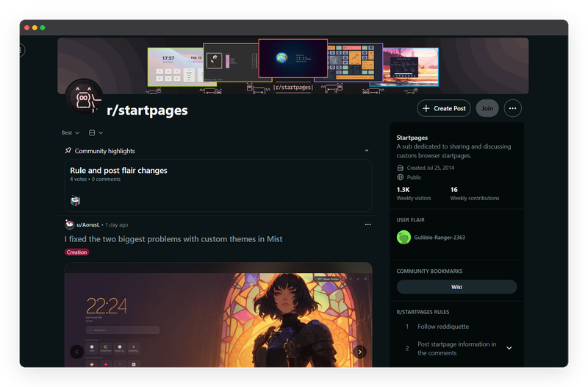
Task: Open the community more options menu
Action: [512, 108]
